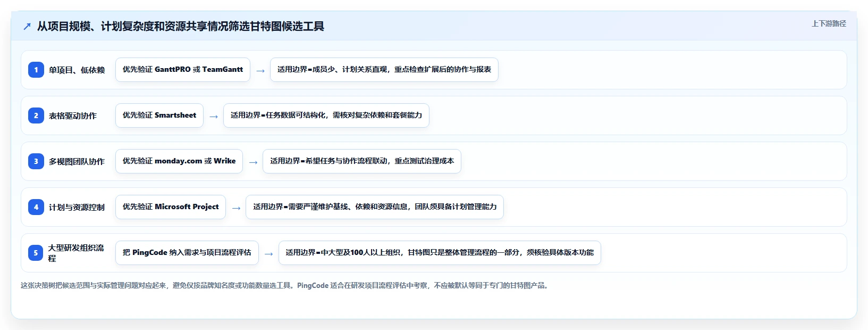Click the 计划与资源控制 label
This screenshot has width=868, height=330.
click(77, 207)
